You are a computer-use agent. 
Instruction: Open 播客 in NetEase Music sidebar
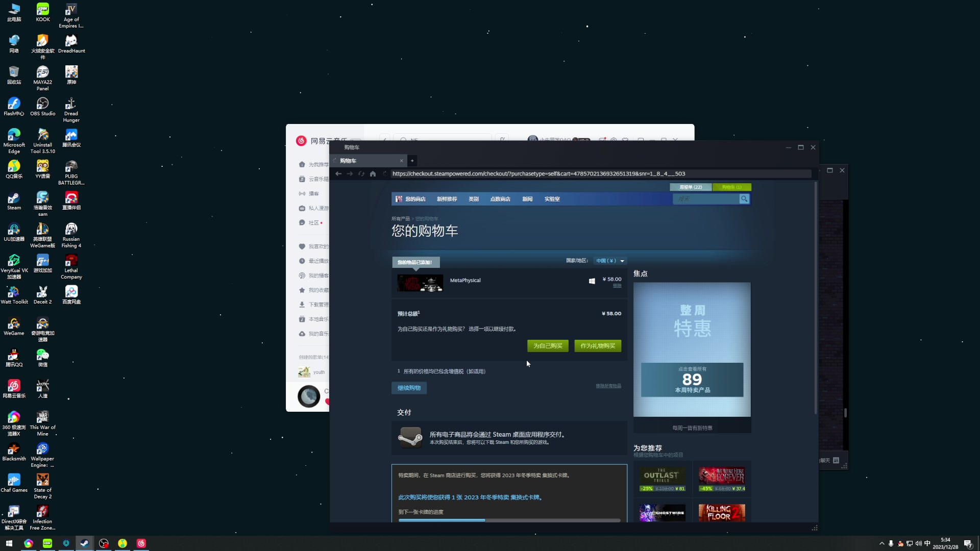[x=309, y=194]
